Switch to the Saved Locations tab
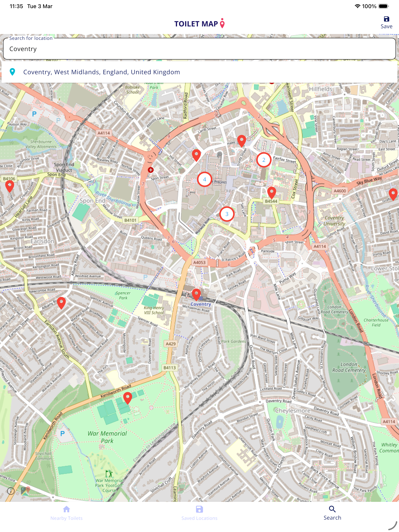Image resolution: width=399 pixels, height=532 pixels. [x=199, y=513]
